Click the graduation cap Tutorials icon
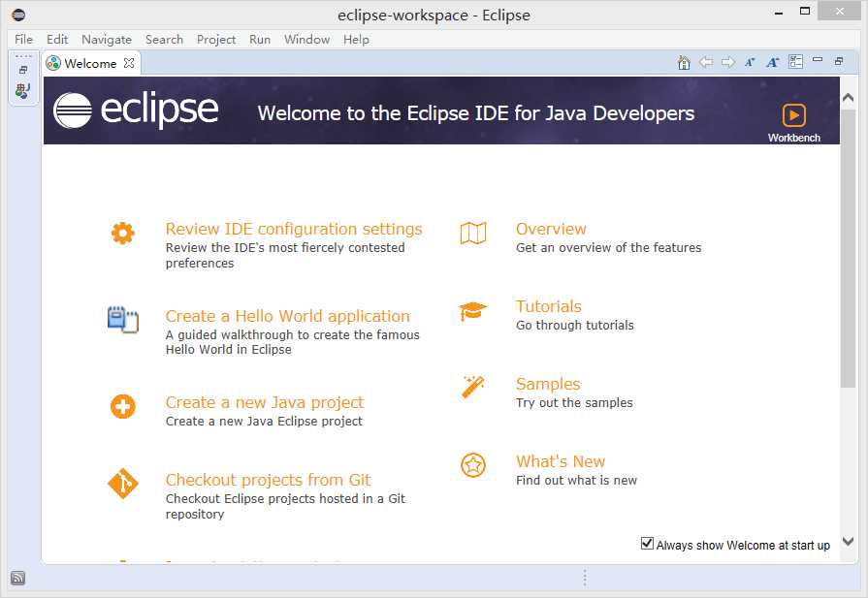The image size is (868, 598). point(472,311)
